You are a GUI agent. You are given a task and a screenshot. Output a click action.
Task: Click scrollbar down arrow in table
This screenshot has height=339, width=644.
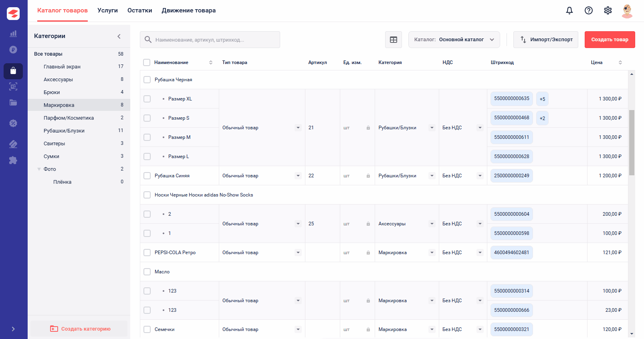[632, 334]
